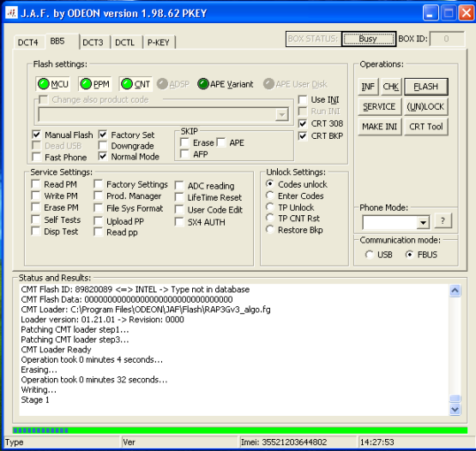This screenshot has height=451, width=476.
Task: Enable the Downgrade checkbox
Action: 103,146
